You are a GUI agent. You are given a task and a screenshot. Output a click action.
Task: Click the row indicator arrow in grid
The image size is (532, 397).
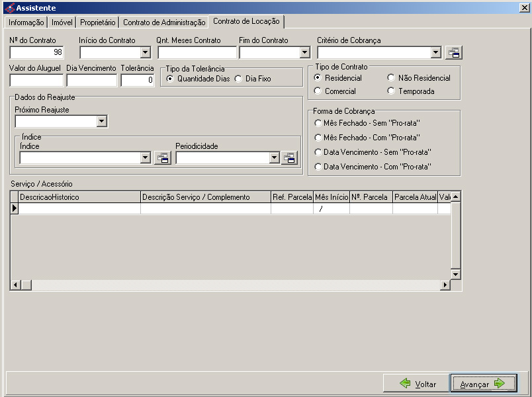tap(14, 208)
